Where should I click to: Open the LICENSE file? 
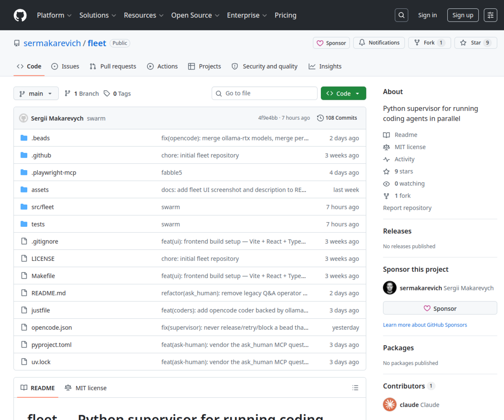pyautogui.click(x=43, y=259)
